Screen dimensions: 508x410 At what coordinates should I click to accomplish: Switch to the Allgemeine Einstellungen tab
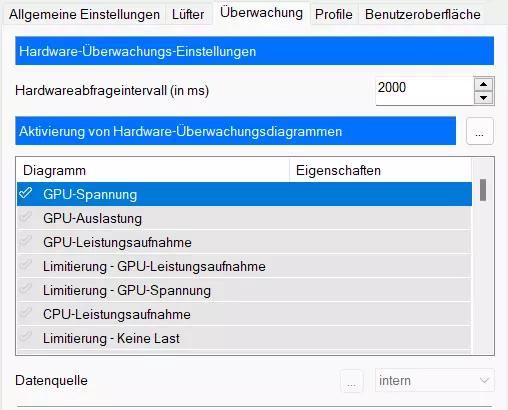(84, 15)
